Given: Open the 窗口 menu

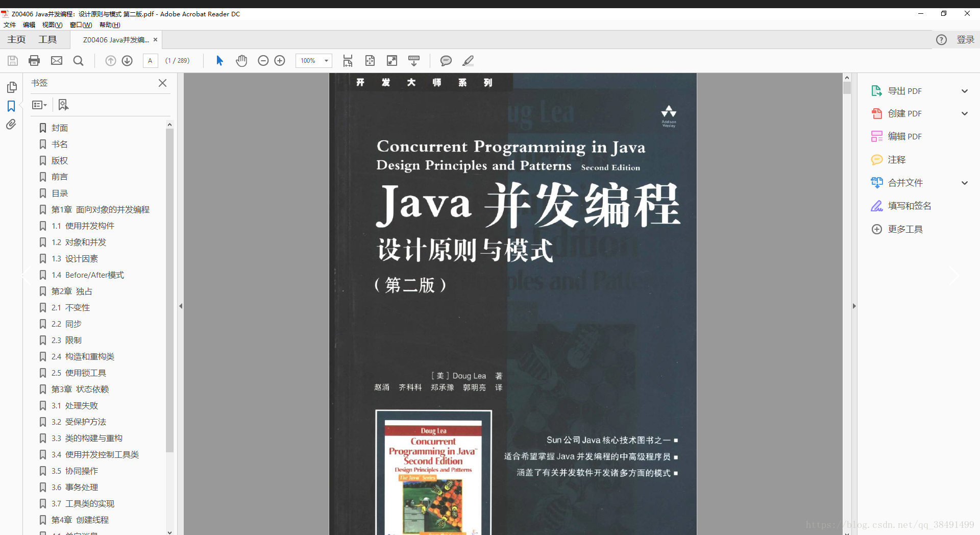Looking at the screenshot, I should point(81,25).
